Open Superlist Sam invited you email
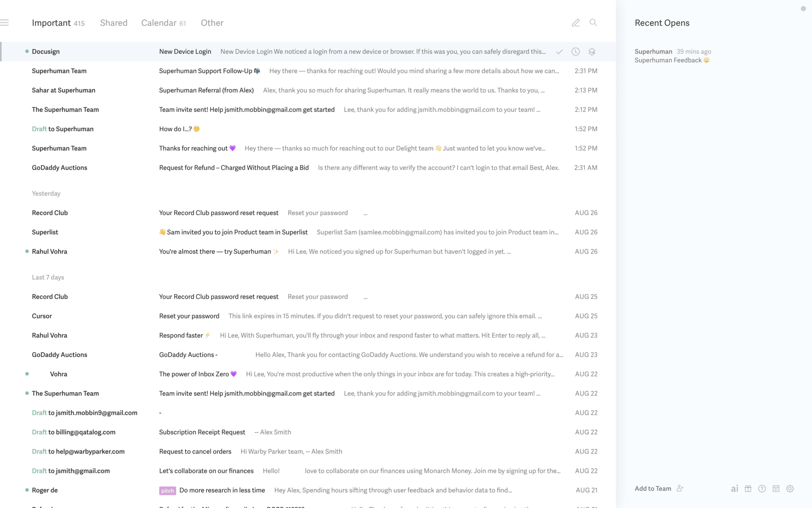812x508 pixels. tap(308, 232)
